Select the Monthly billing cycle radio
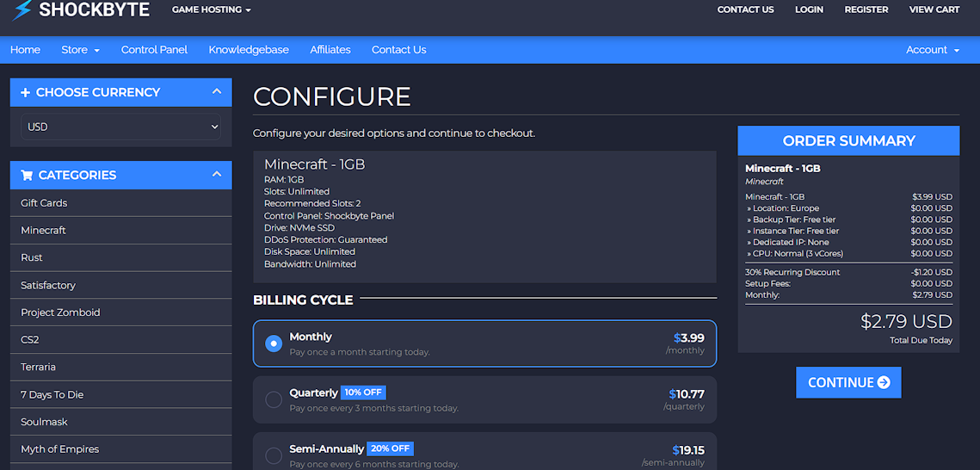This screenshot has width=980, height=470. (274, 343)
